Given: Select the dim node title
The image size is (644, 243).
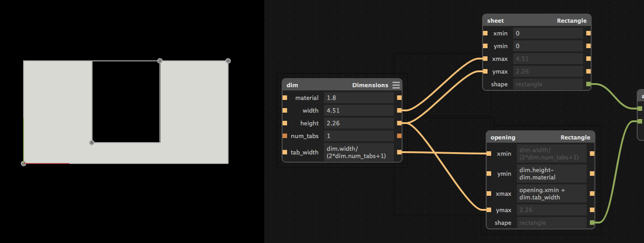Looking at the screenshot, I should point(292,85).
